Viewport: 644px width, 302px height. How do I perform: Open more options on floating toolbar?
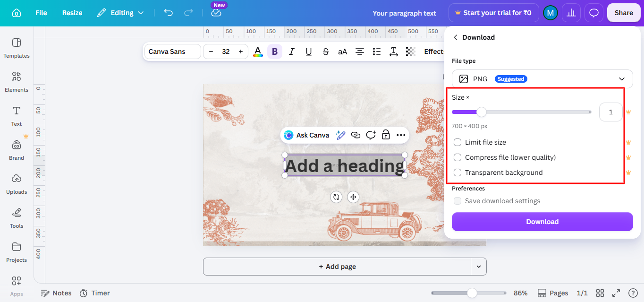point(401,135)
